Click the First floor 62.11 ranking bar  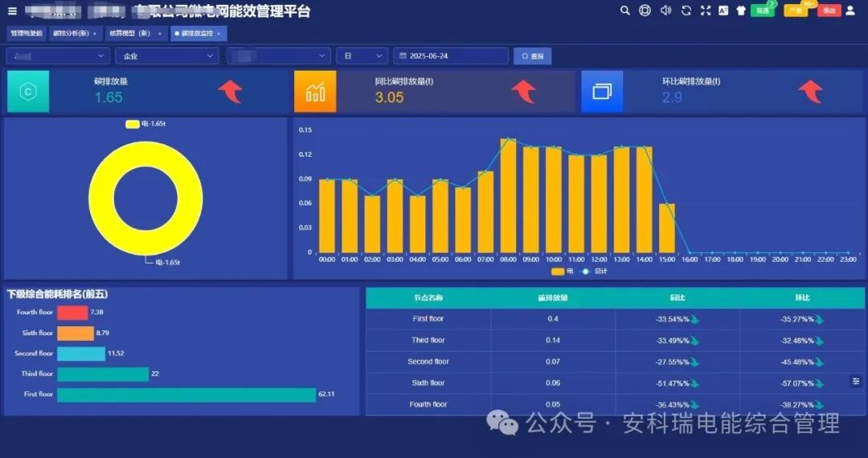click(x=186, y=395)
